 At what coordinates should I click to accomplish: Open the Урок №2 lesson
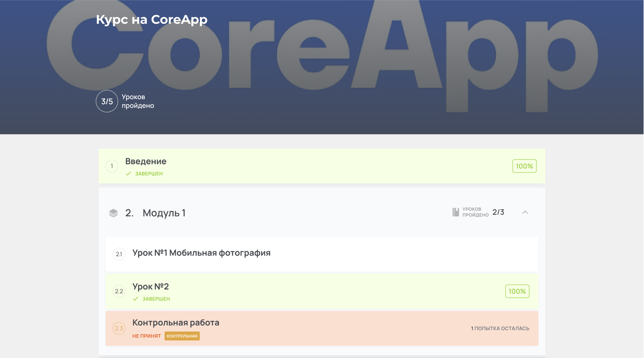(x=322, y=291)
